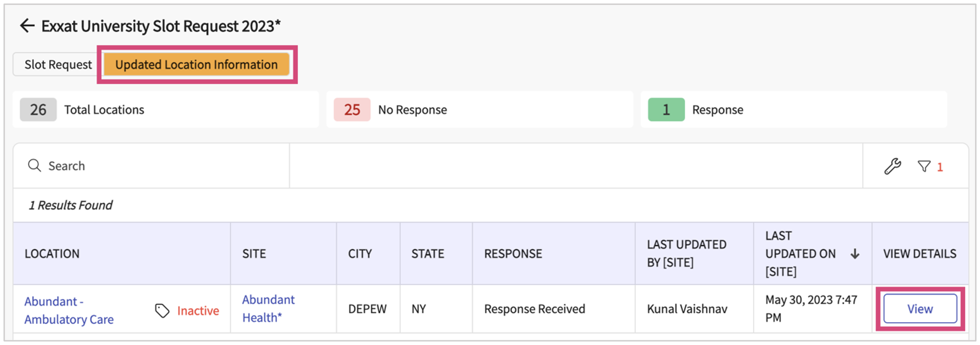Select the 1 Response card
Viewport: 980px width, 345px height.
pos(793,110)
